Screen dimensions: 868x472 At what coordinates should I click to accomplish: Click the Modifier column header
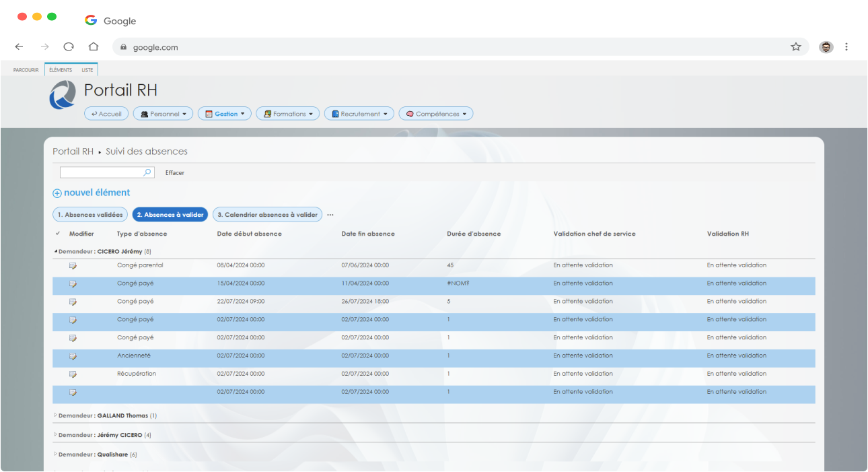pos(81,234)
